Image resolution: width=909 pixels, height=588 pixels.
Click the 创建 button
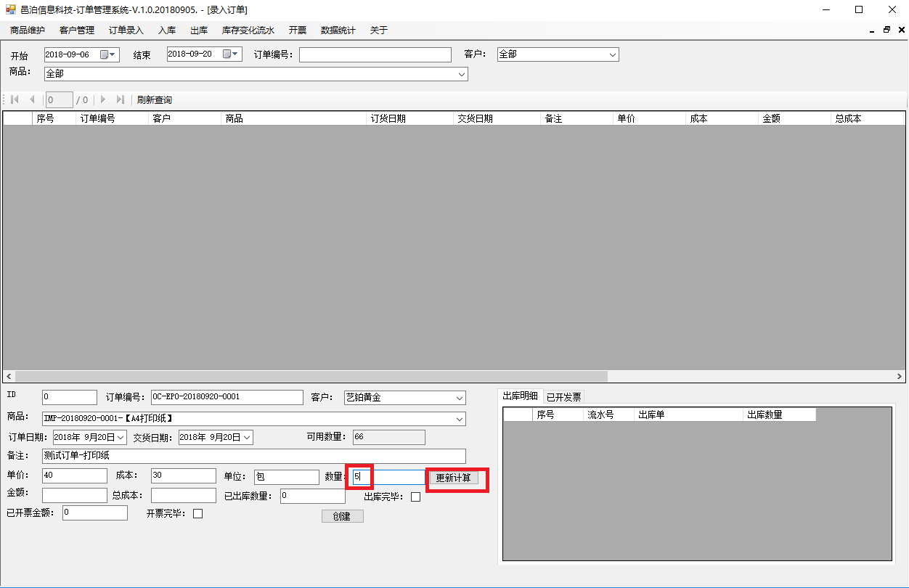342,516
